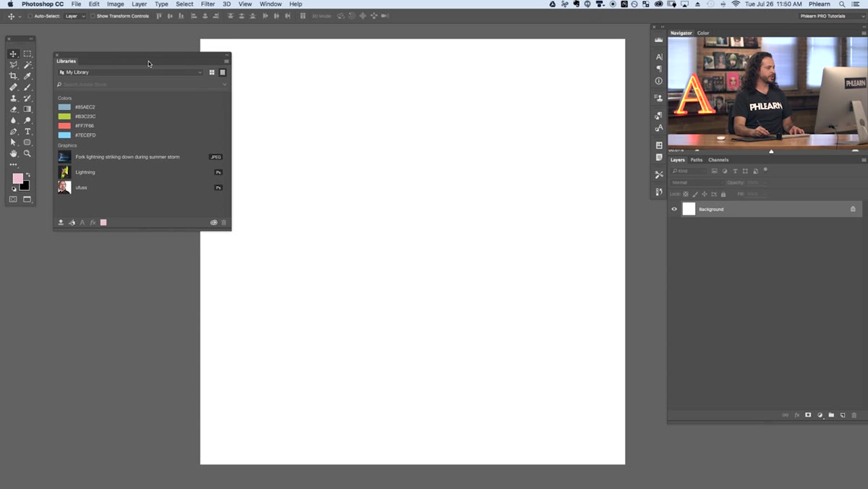
Task: Create a new group folder in Layers
Action: 831,415
